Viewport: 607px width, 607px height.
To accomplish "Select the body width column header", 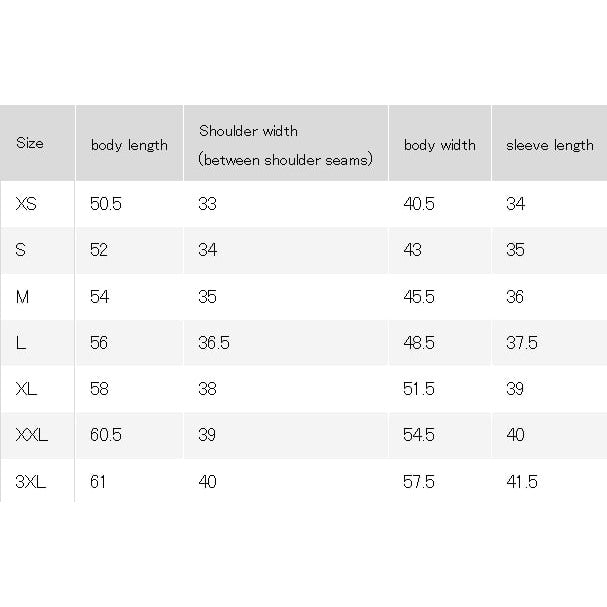I will coord(440,145).
